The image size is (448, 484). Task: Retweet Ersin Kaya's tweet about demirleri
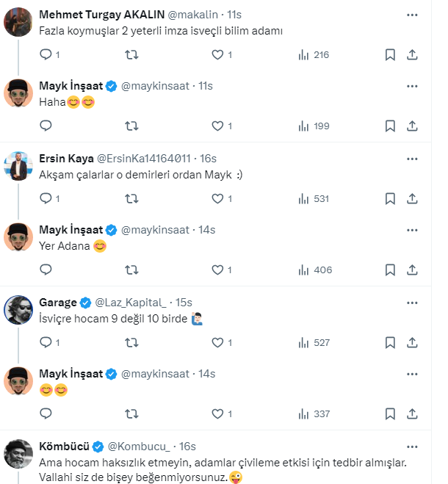click(131, 198)
